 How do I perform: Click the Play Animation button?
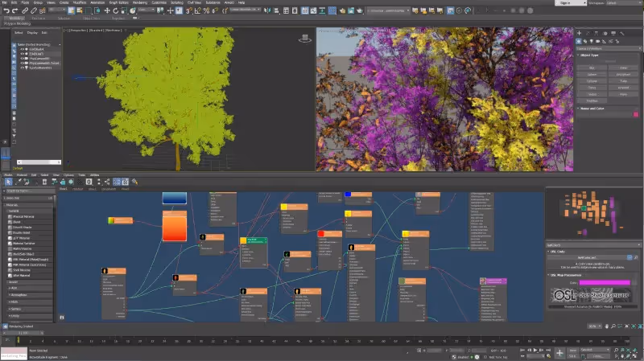click(x=535, y=351)
